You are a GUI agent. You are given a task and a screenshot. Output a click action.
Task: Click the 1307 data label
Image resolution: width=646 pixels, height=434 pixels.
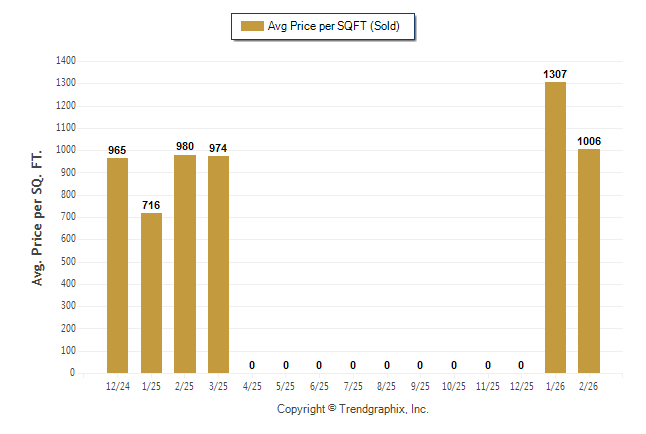pos(555,74)
